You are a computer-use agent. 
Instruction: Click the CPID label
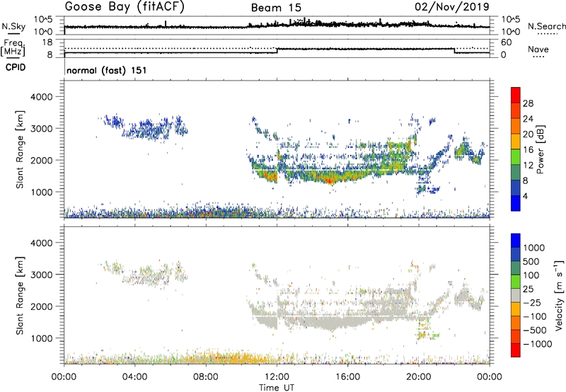pyautogui.click(x=16, y=67)
